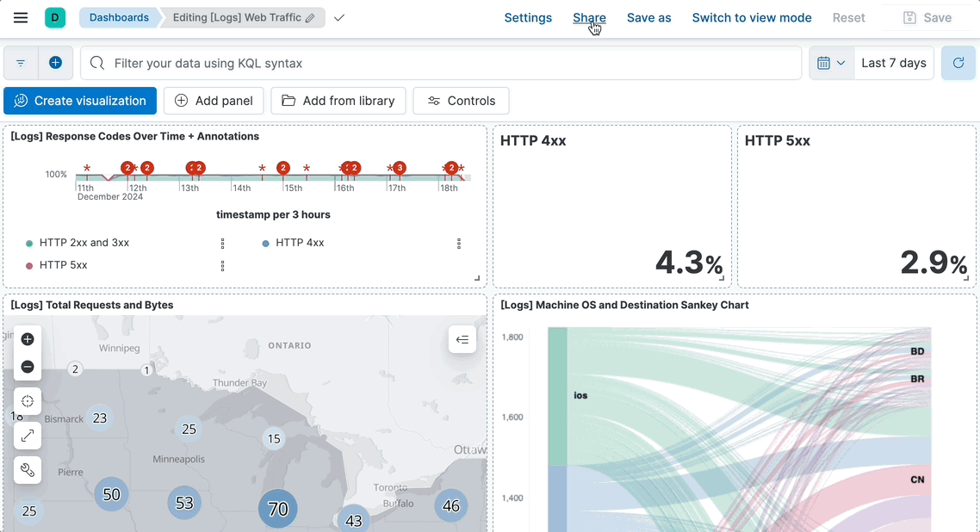Open the Controls menu

(x=462, y=101)
